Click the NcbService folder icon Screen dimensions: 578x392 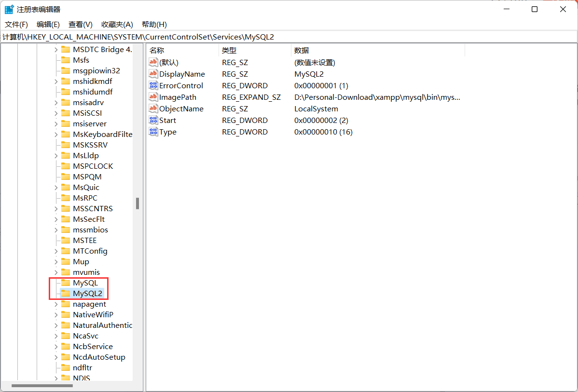[x=66, y=347]
